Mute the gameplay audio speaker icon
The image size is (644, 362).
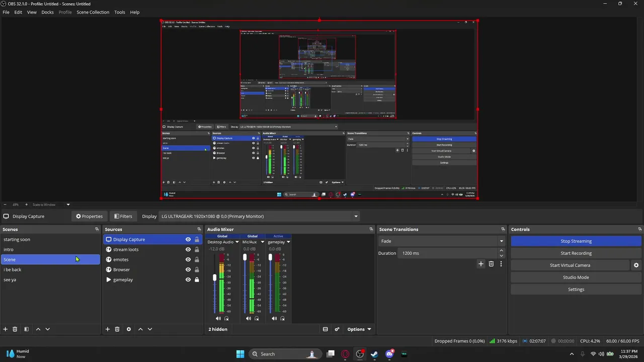[274, 318]
